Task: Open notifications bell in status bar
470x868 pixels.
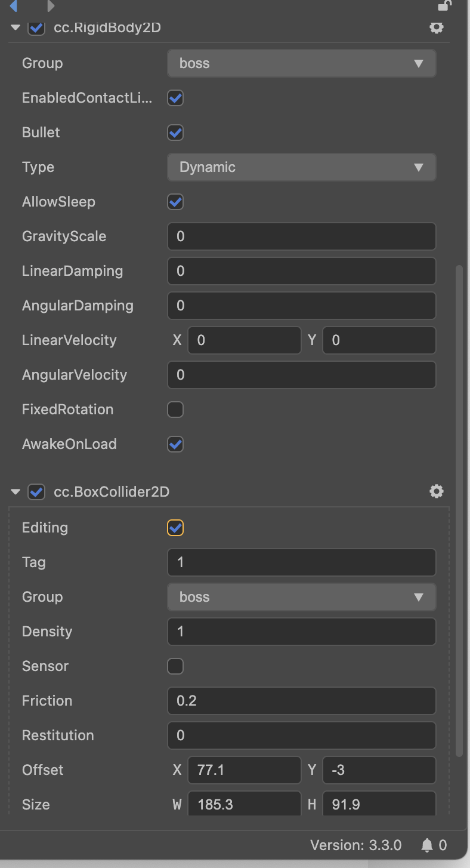Action: click(427, 845)
